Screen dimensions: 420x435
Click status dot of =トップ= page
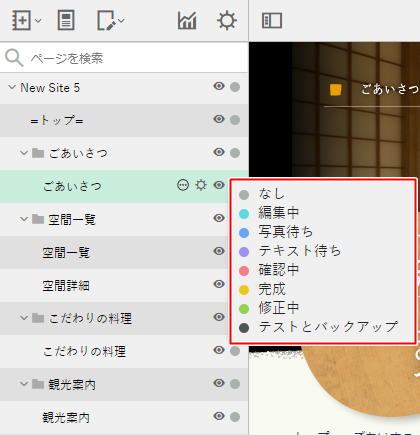click(x=235, y=120)
